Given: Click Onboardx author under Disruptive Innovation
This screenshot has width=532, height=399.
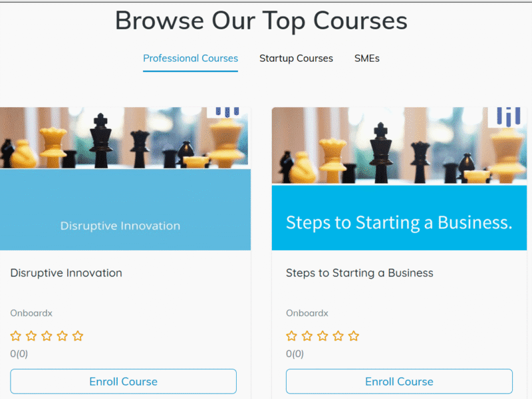Looking at the screenshot, I should coord(31,313).
